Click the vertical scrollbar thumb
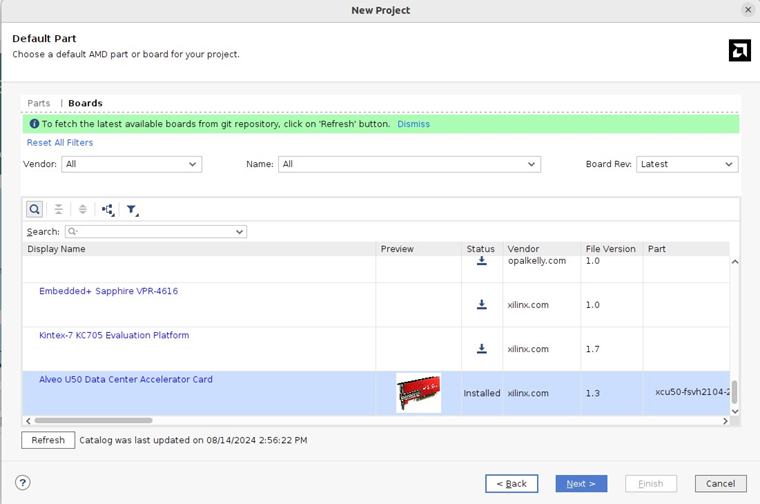The height and width of the screenshot is (504, 760). [734, 392]
